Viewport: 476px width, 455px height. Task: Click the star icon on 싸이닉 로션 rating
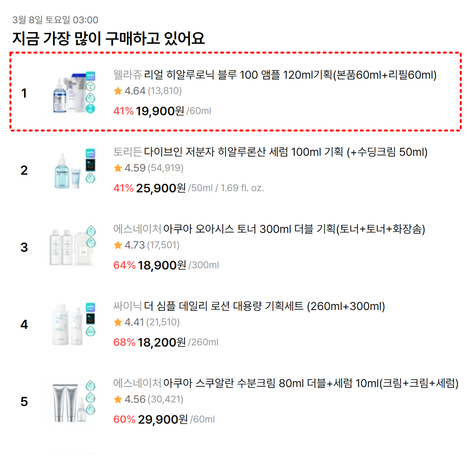pyautogui.click(x=117, y=322)
